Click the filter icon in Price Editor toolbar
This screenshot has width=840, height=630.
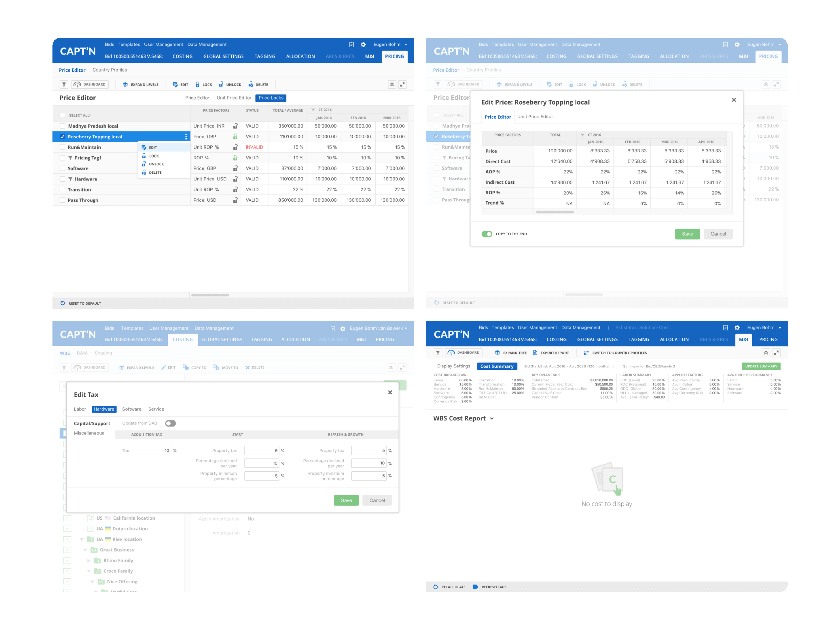coord(64,84)
